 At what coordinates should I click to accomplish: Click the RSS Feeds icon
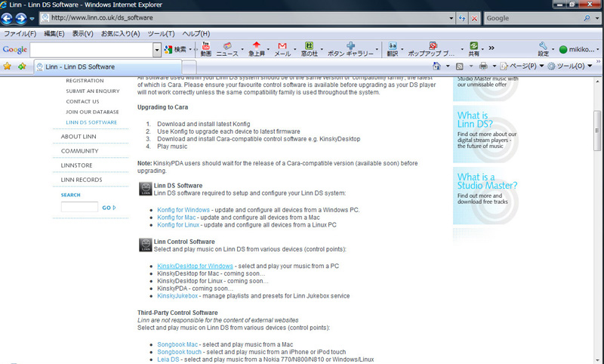[460, 66]
